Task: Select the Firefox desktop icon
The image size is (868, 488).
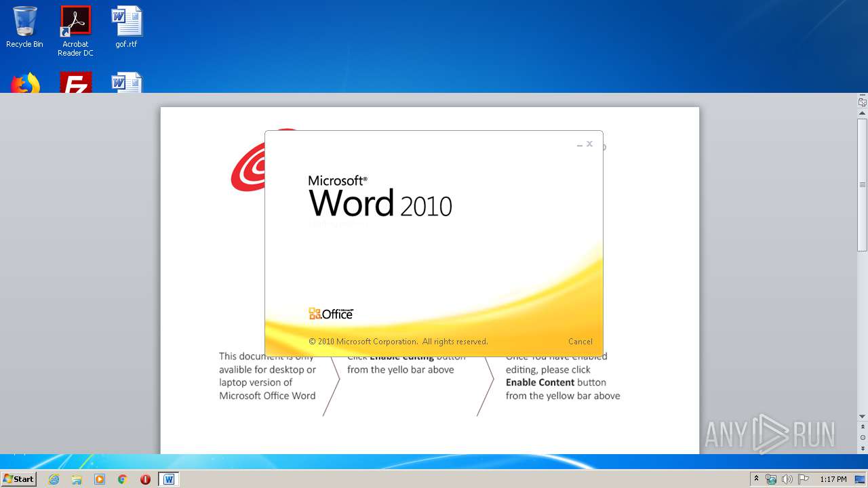Action: [x=25, y=83]
